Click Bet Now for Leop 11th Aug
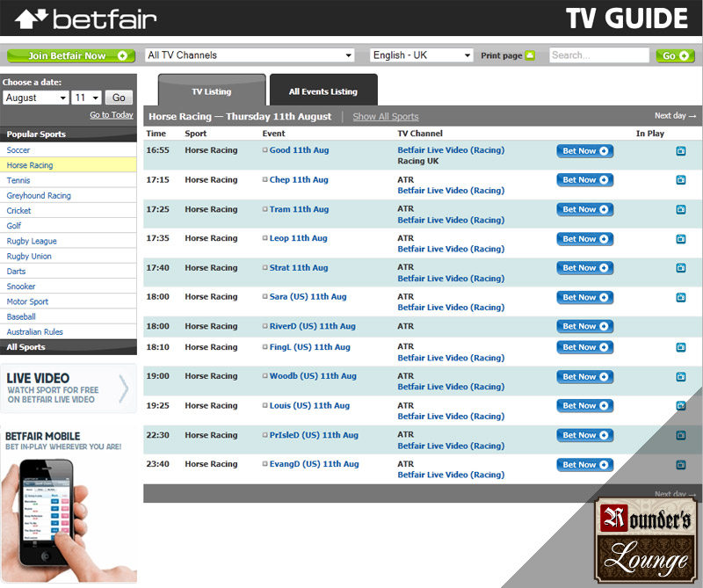This screenshot has height=588, width=703. click(584, 239)
